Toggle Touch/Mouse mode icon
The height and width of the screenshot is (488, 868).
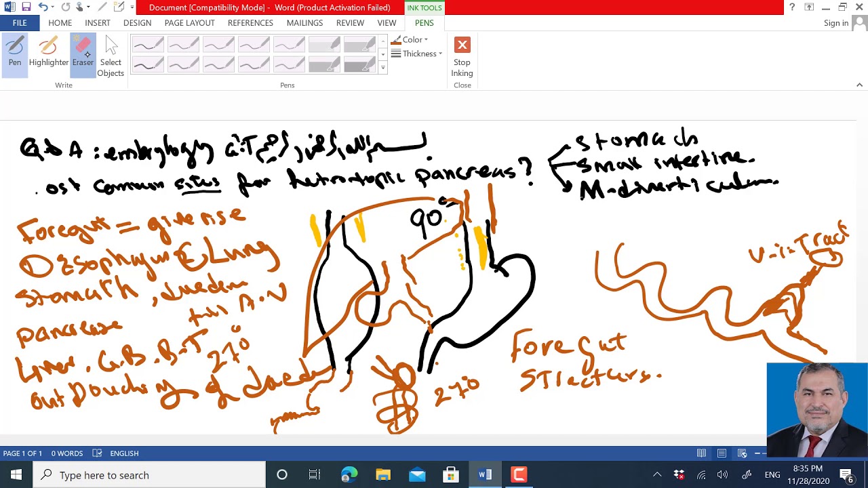point(79,7)
